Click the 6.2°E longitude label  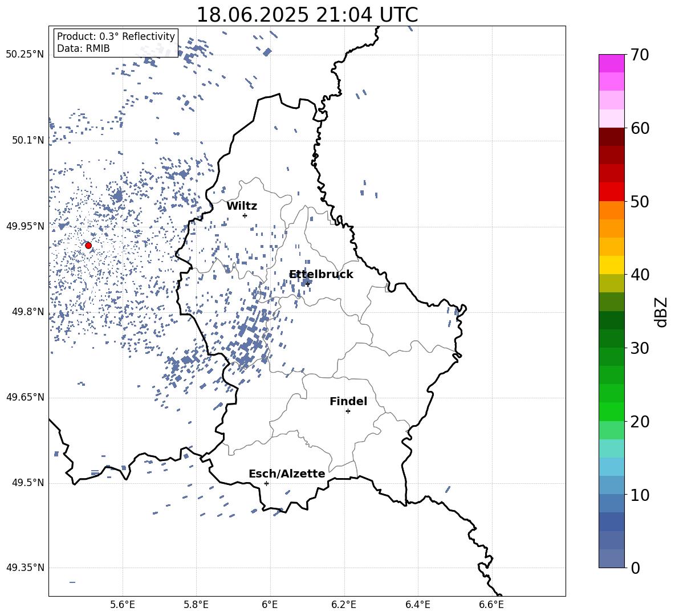click(344, 605)
